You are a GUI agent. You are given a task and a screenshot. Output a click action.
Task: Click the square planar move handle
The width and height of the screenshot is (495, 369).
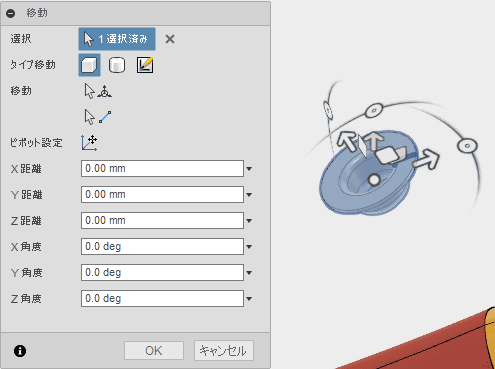[x=387, y=156]
